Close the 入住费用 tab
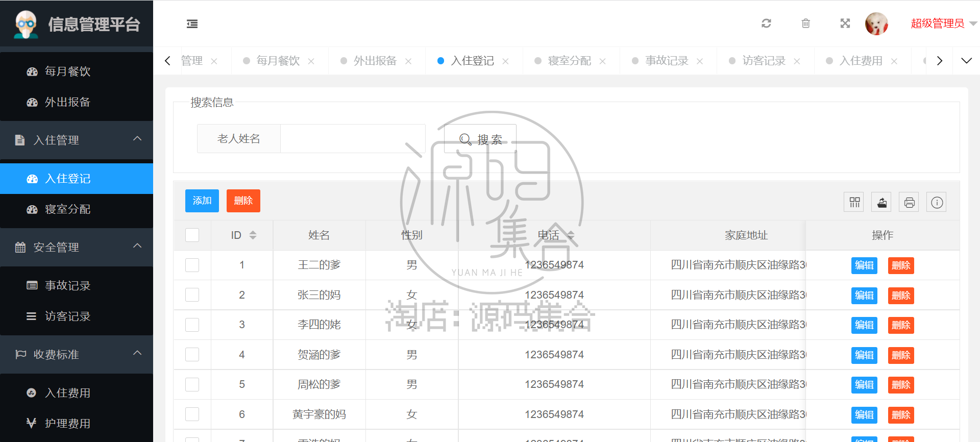 pyautogui.click(x=894, y=61)
